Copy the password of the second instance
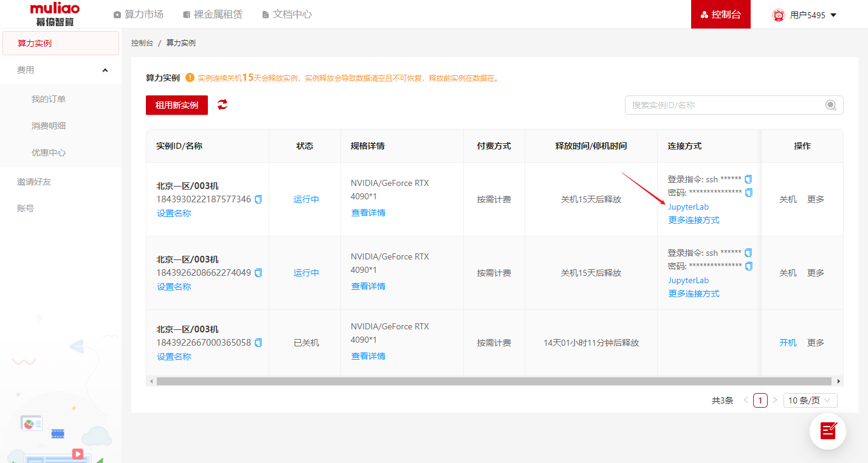 tap(748, 266)
